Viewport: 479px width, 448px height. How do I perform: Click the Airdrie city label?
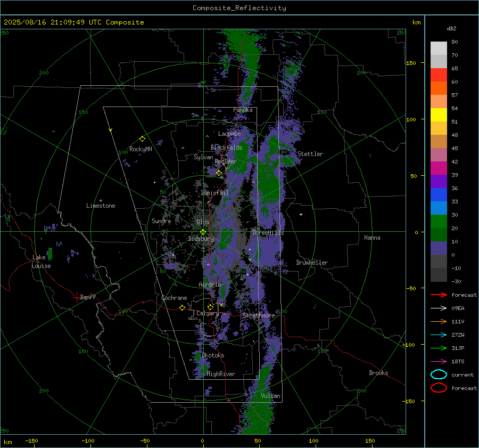point(210,284)
